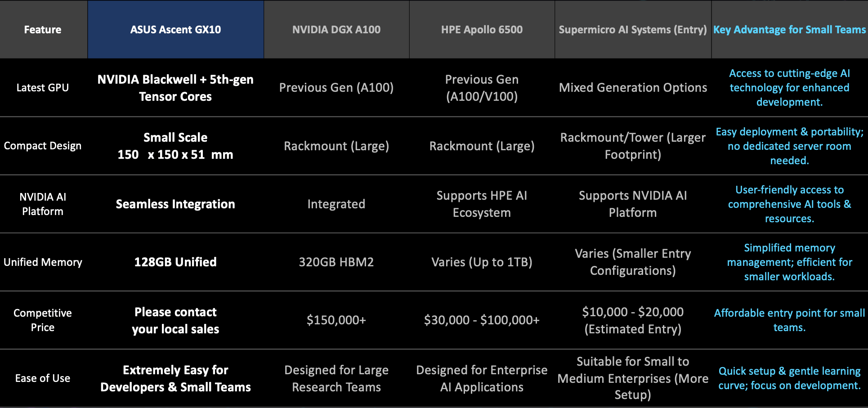Click the HPE Apollo 6500 column header
Viewport: 868px width, 408px height.
click(482, 30)
